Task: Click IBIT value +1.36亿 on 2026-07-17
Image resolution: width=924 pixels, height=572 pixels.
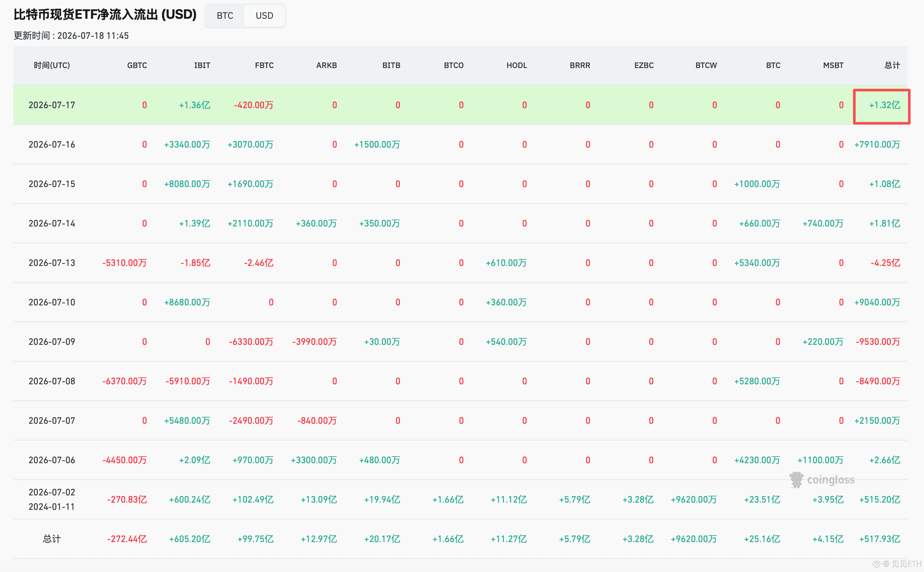Action: [194, 105]
